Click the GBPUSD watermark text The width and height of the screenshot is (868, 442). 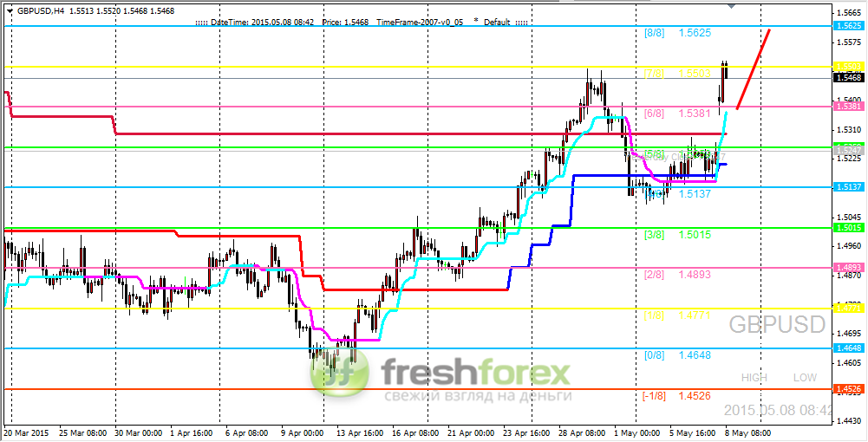(777, 325)
